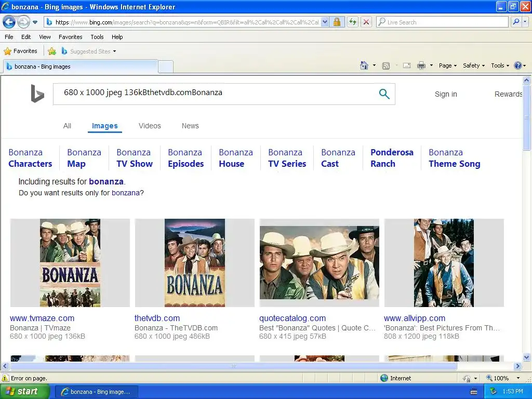Open the Tools menu in menu bar
The height and width of the screenshot is (399, 532).
(97, 37)
